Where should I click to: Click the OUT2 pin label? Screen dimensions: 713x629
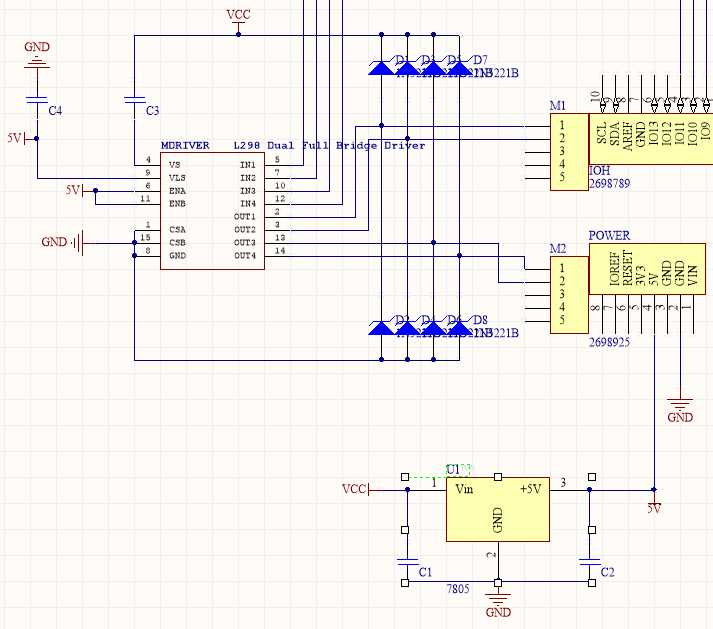[245, 229]
